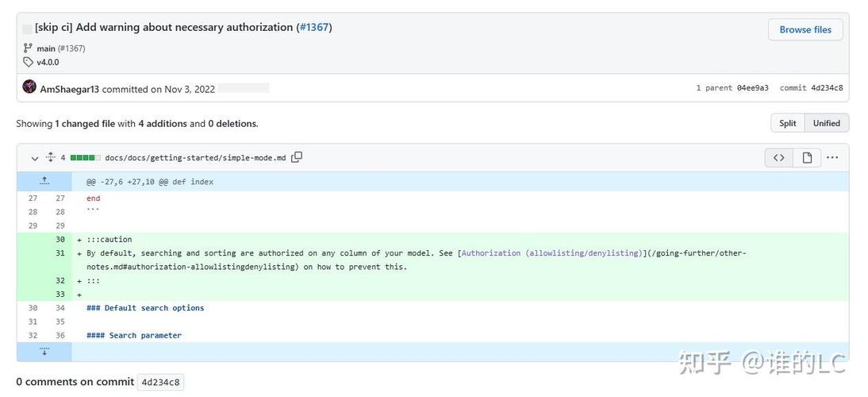Open the '1 changed file' summary link
The width and height of the screenshot is (868, 397).
pyautogui.click(x=85, y=124)
